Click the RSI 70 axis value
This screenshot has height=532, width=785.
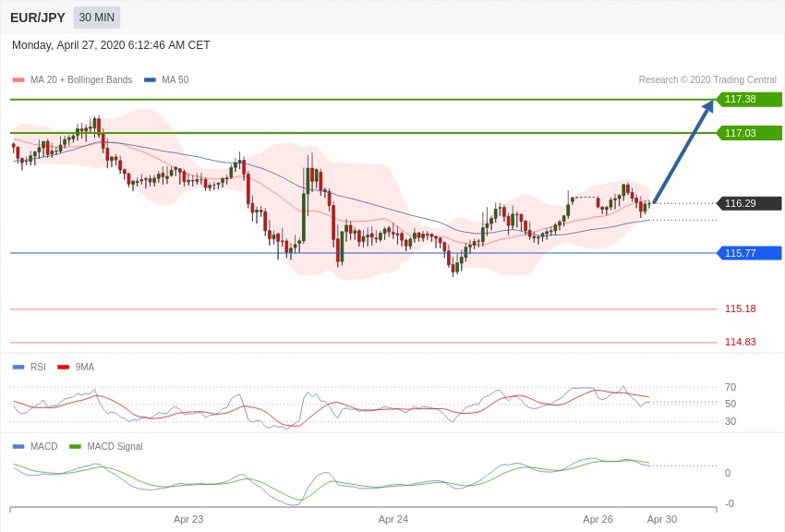coord(731,387)
